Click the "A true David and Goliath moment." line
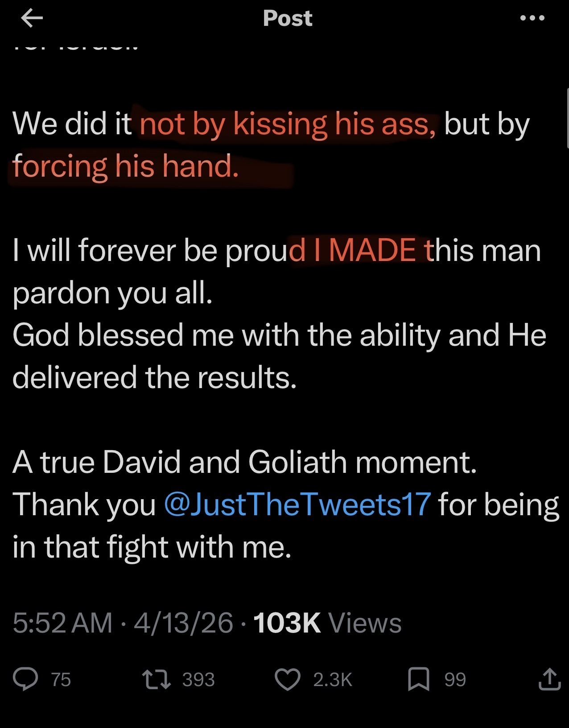This screenshot has width=569, height=728. pos(245,462)
